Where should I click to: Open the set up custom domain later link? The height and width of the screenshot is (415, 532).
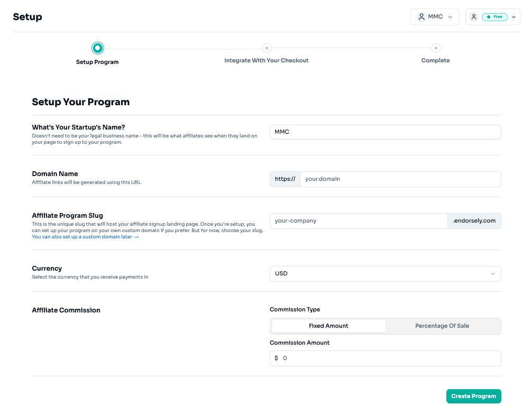(x=85, y=237)
